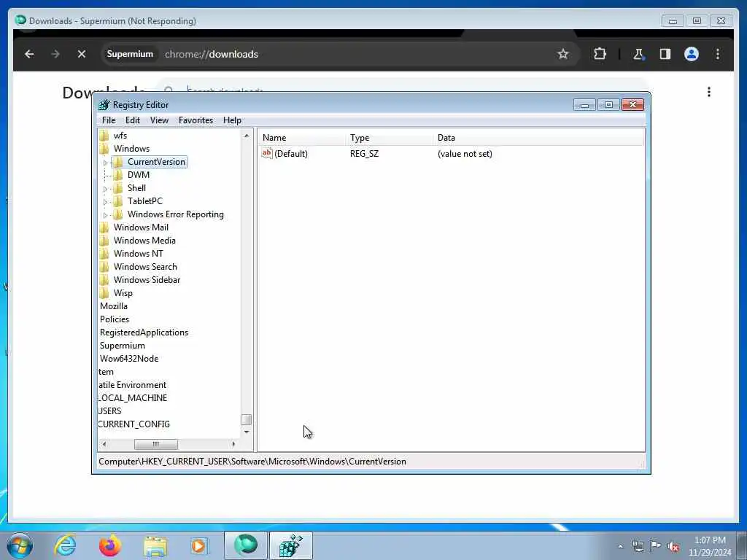The width and height of the screenshot is (747, 560).
Task: Switch to Registry Editor taskbar button
Action: pos(291,545)
